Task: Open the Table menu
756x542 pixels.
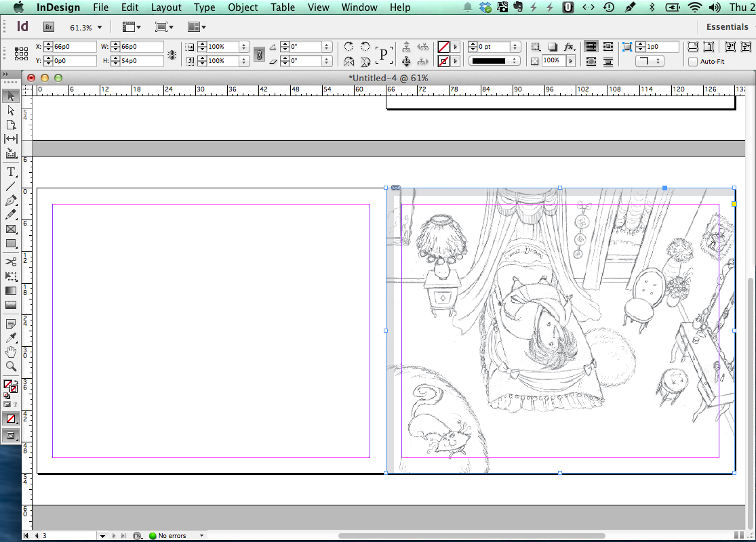Action: pos(283,7)
